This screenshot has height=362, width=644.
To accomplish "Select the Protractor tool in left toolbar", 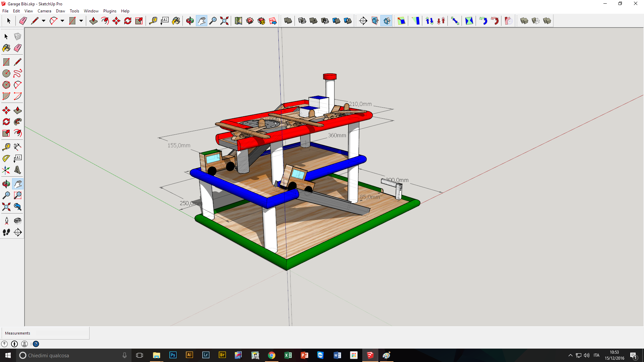I will [x=6, y=158].
